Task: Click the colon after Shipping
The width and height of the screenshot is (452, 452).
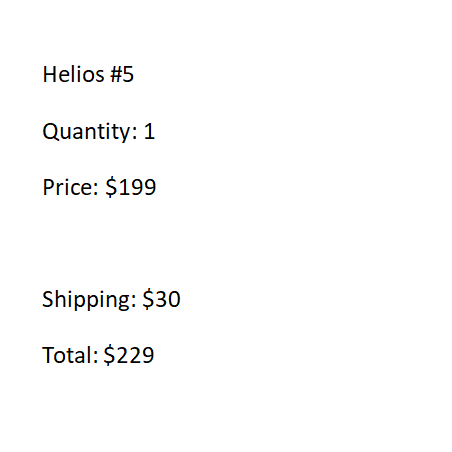Action: click(x=133, y=301)
